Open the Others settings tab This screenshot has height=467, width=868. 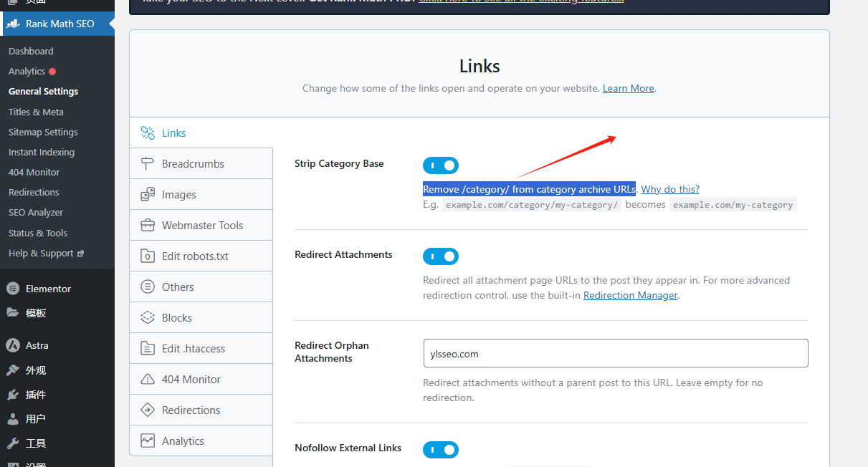201,287
